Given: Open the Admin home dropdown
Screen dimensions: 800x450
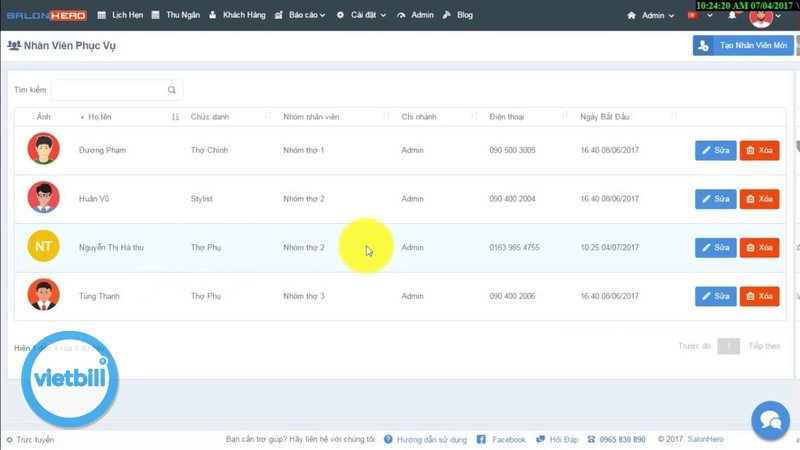Looking at the screenshot, I should pos(650,16).
